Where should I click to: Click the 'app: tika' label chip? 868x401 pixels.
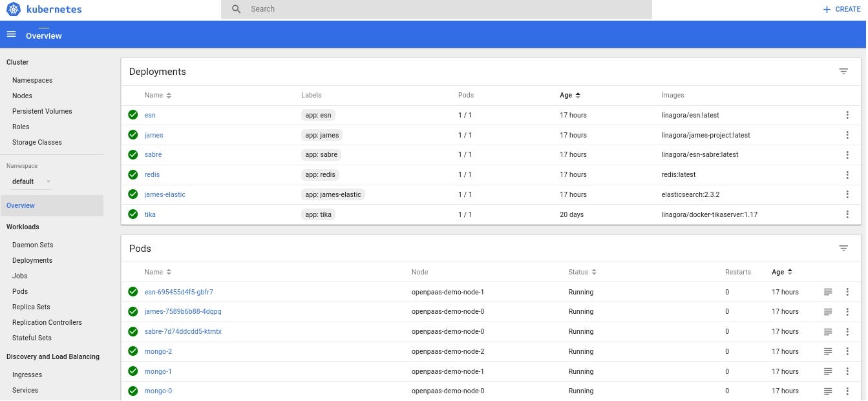[x=318, y=215]
